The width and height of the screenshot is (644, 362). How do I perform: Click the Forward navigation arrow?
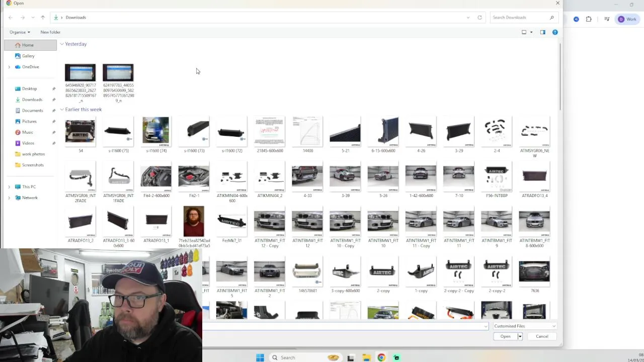click(x=23, y=18)
